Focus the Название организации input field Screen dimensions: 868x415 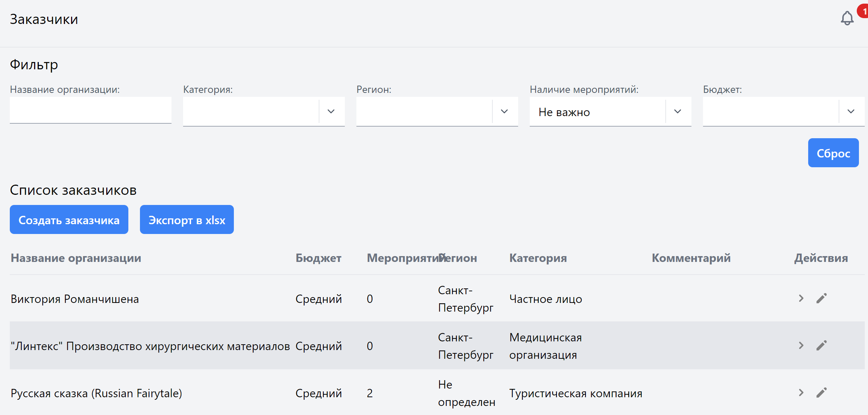[x=91, y=110]
